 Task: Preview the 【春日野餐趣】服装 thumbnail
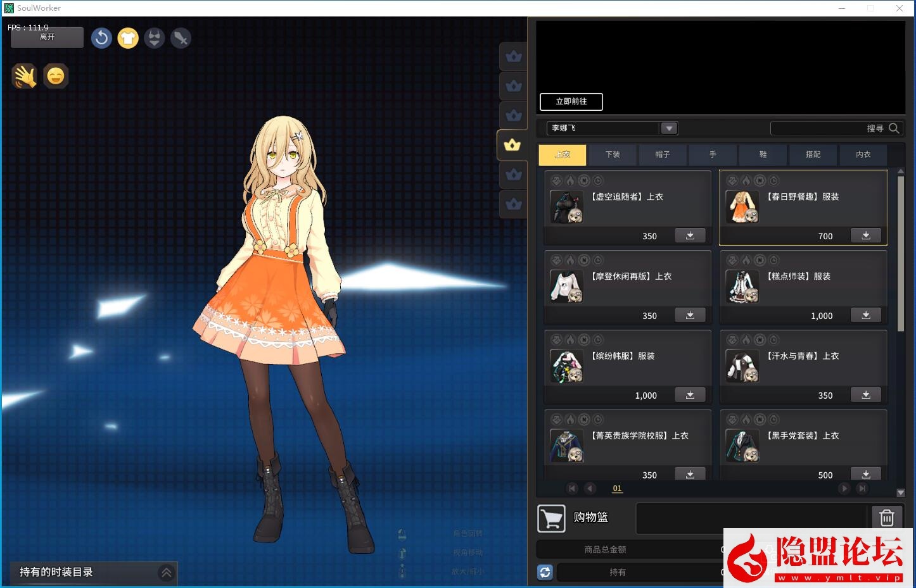(742, 207)
